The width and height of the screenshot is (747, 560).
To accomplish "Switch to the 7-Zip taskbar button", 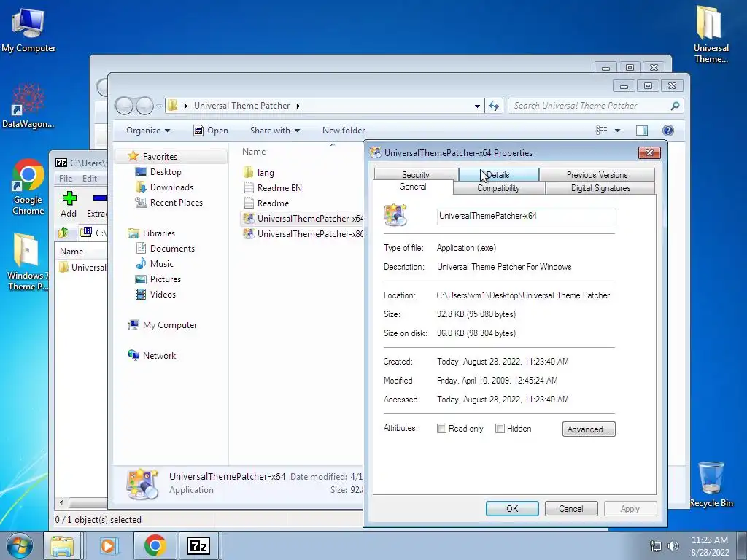I will [198, 545].
